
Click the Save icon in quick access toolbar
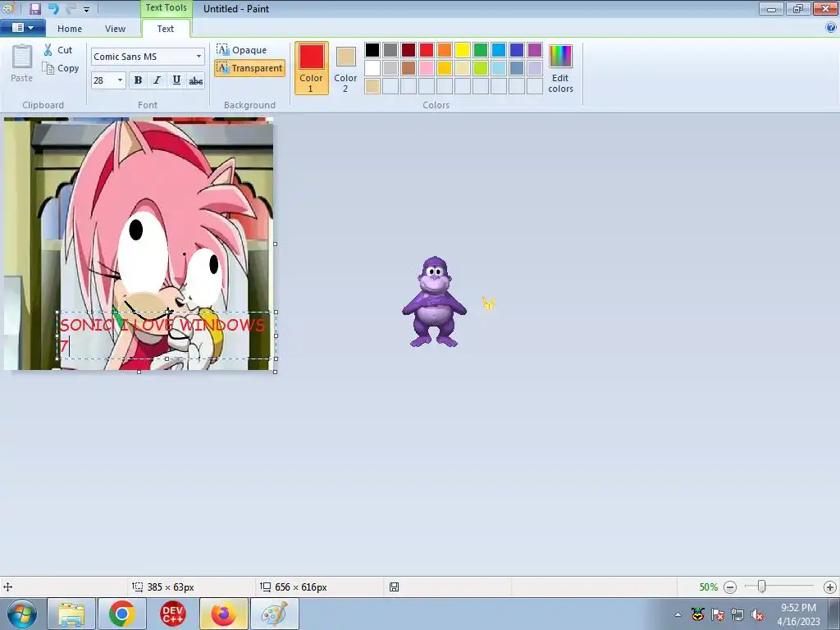point(34,8)
